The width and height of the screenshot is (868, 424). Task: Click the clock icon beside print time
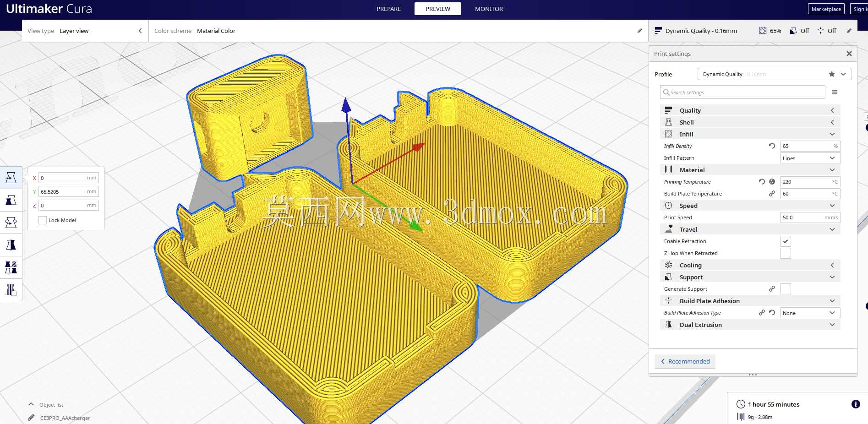pos(741,404)
